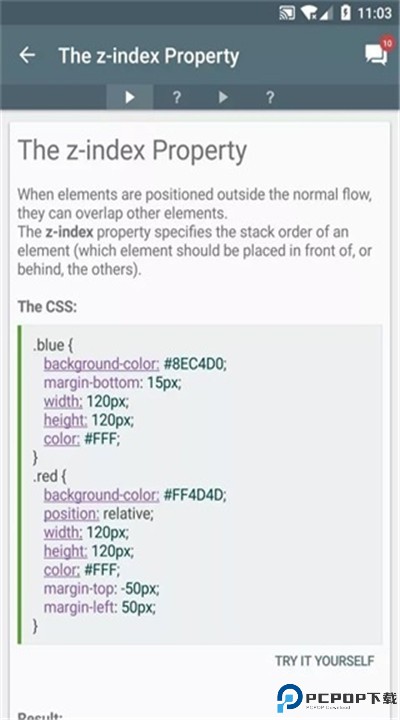Viewport: 400px width, 720px height.
Task: Tap the color link in .blue rule
Action: point(62,439)
